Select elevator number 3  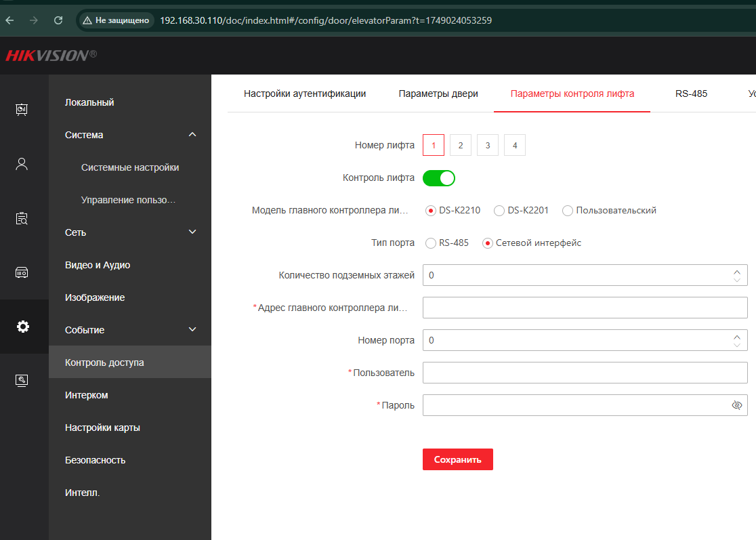coord(487,146)
